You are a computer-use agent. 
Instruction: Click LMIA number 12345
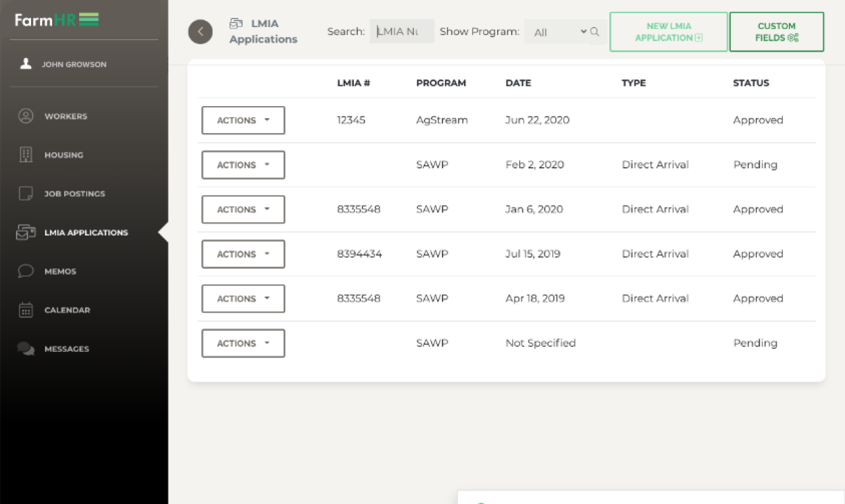point(351,120)
